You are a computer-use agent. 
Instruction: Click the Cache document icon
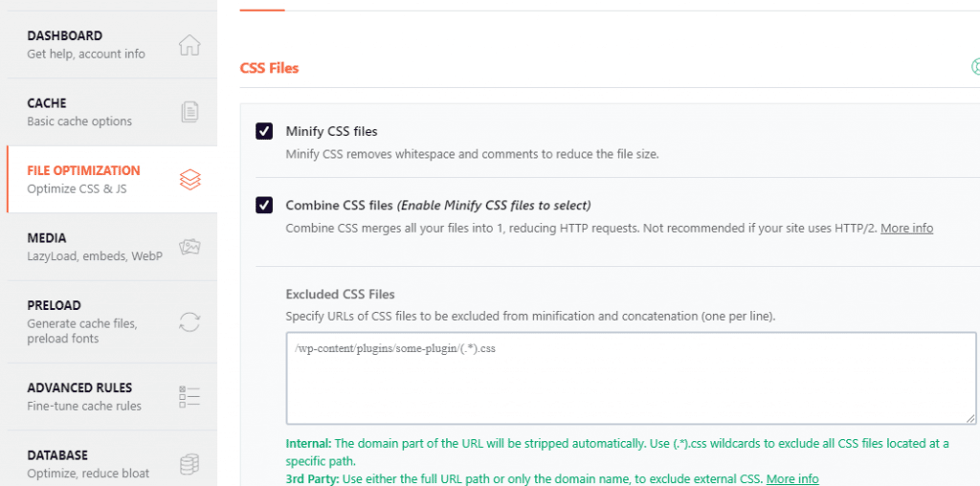coord(189,112)
